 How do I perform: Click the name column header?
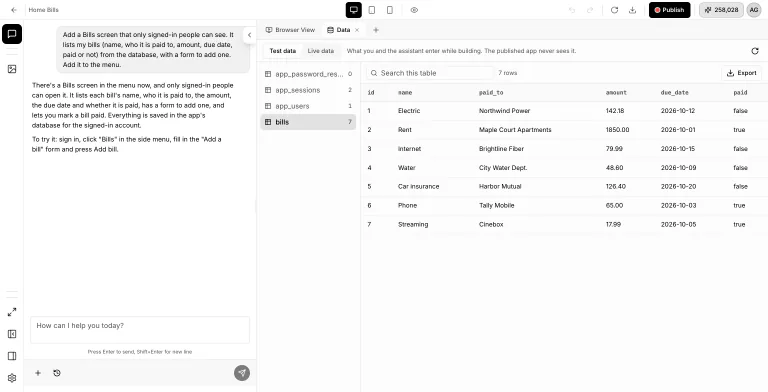pos(405,93)
